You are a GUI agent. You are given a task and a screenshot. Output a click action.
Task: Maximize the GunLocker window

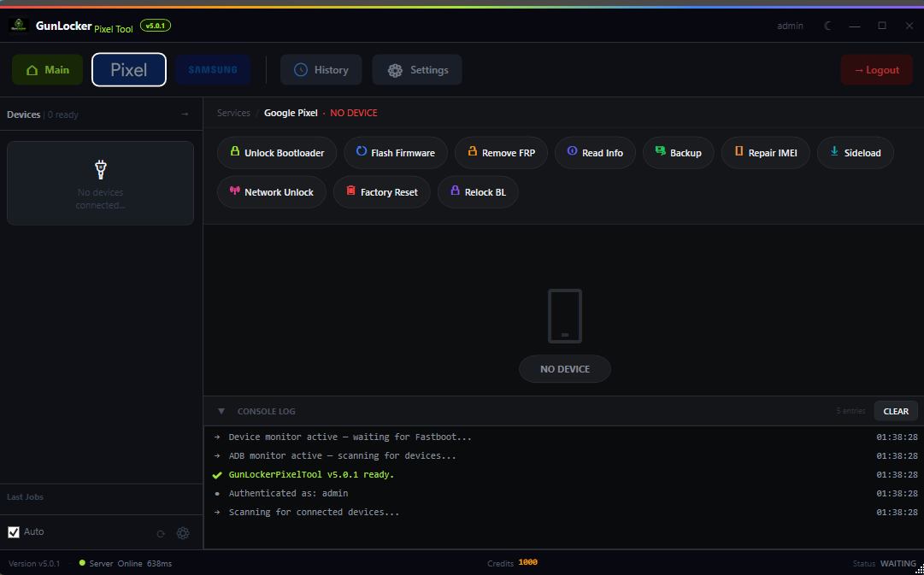(x=882, y=26)
